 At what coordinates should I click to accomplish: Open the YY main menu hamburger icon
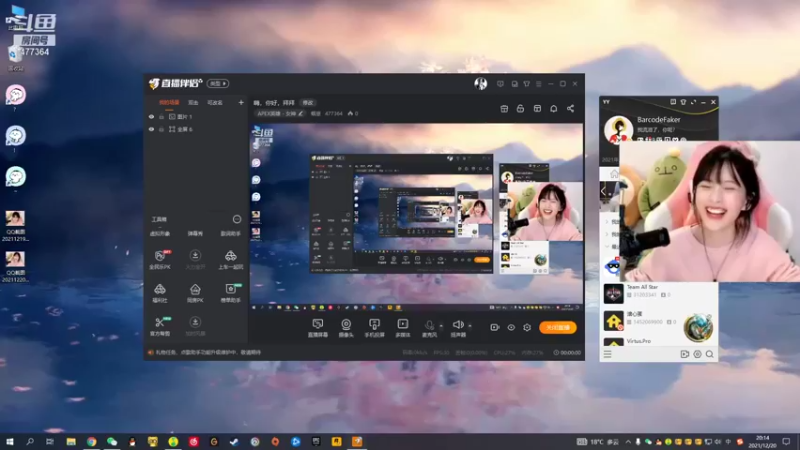607,354
